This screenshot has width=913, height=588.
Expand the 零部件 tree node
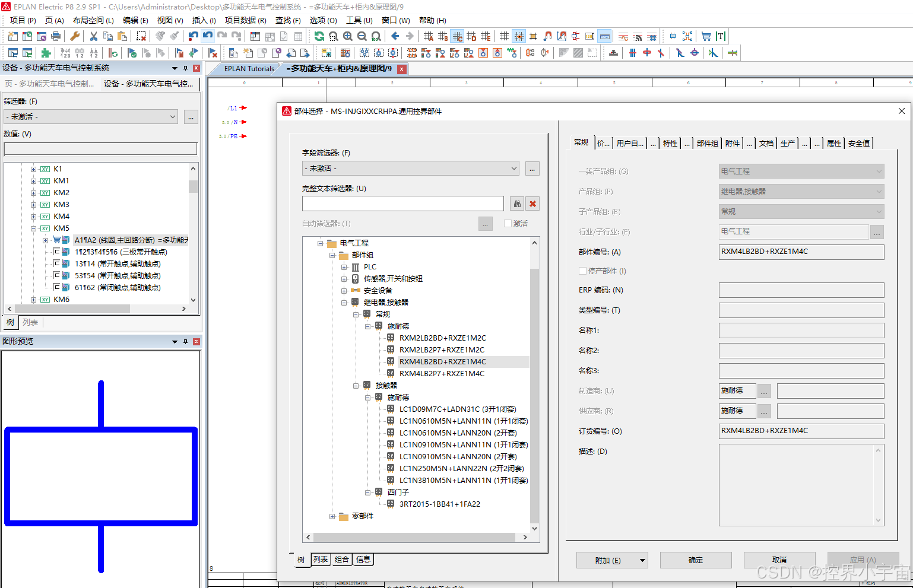tap(332, 516)
